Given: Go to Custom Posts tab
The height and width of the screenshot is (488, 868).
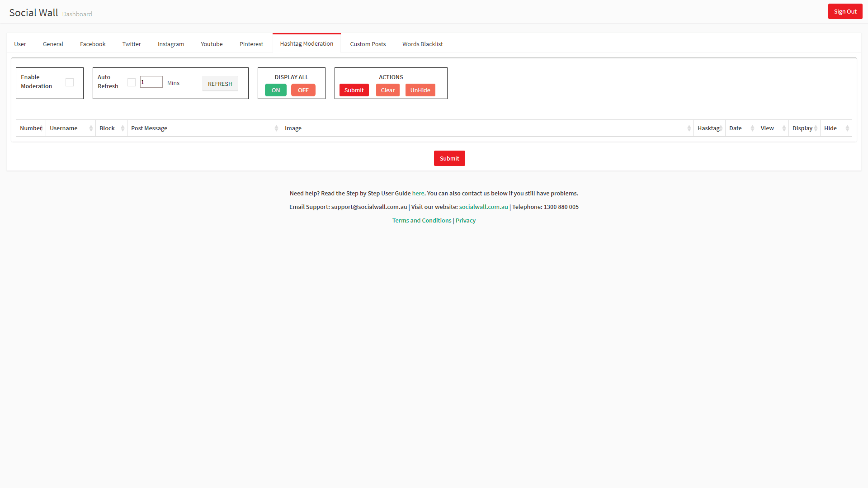Looking at the screenshot, I should click(x=368, y=44).
